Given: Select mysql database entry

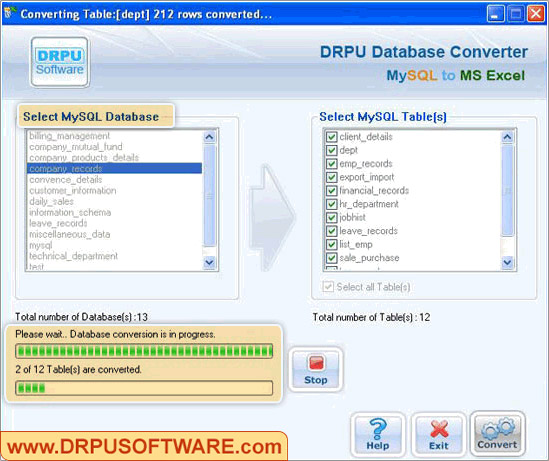Looking at the screenshot, I should point(114,245).
